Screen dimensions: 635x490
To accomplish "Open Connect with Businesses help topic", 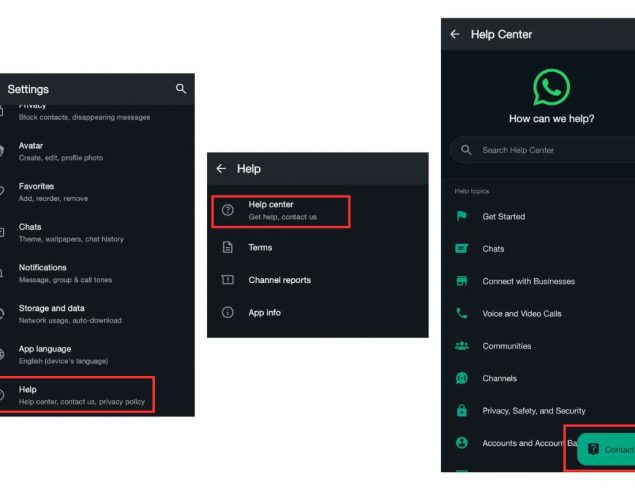I will coord(538,281).
